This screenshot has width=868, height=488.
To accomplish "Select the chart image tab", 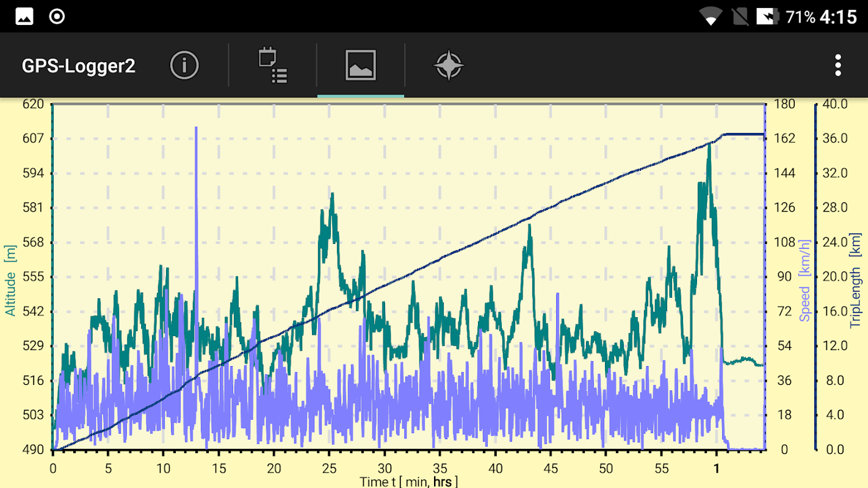I will tap(361, 65).
